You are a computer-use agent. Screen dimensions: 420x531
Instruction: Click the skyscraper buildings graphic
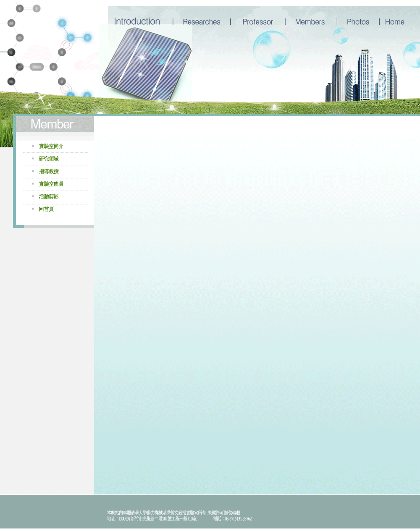362,77
